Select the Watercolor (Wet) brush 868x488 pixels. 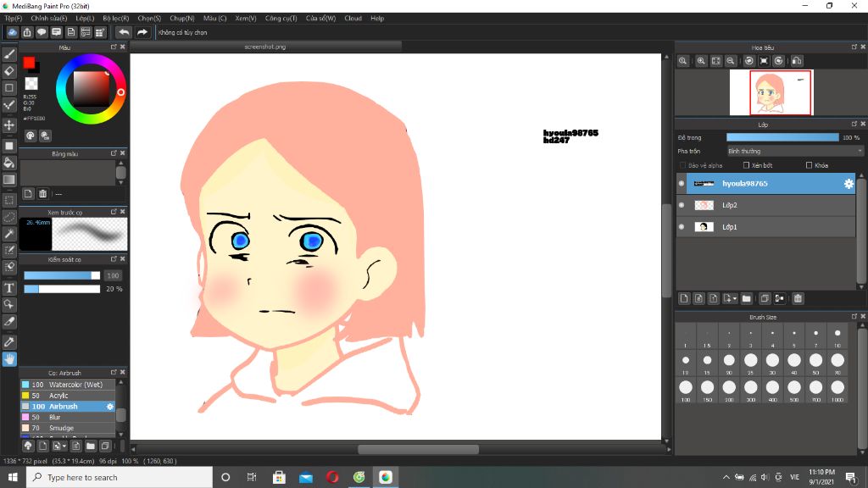click(68, 385)
